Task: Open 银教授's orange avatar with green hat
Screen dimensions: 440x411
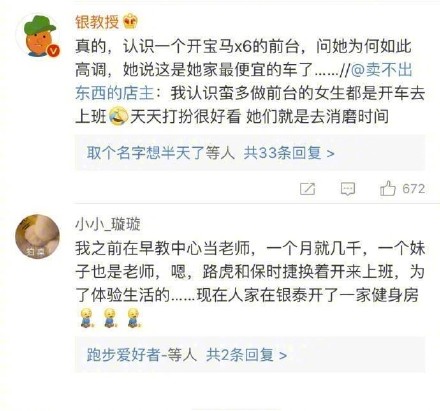Action: (x=37, y=36)
